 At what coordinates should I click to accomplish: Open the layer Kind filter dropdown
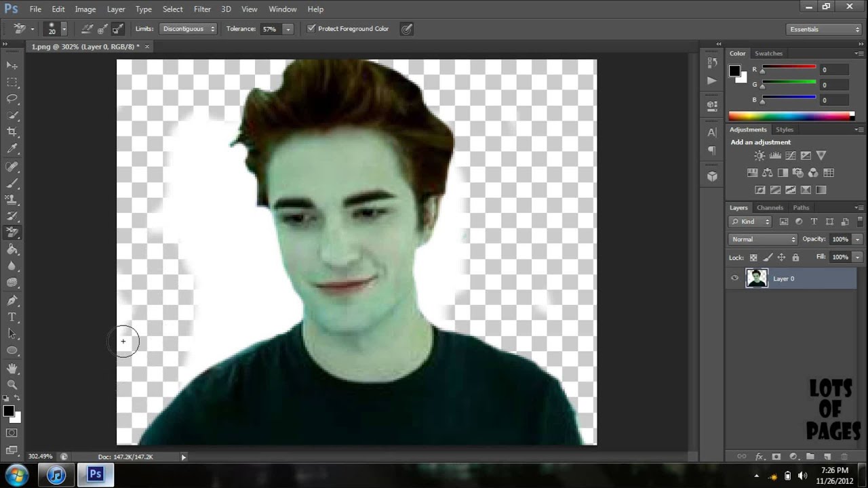(x=751, y=222)
